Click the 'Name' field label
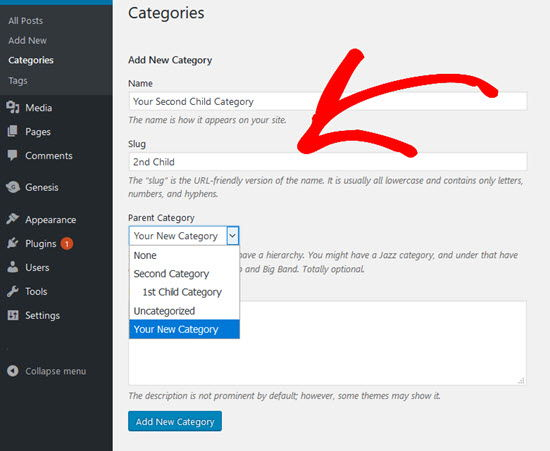This screenshot has width=550, height=451. [x=140, y=83]
